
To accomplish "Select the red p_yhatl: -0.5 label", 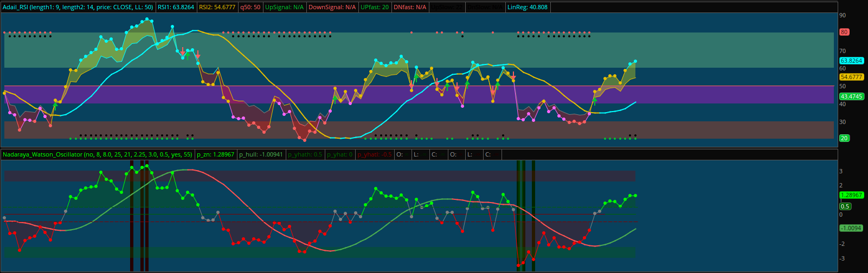I will click(x=374, y=154).
